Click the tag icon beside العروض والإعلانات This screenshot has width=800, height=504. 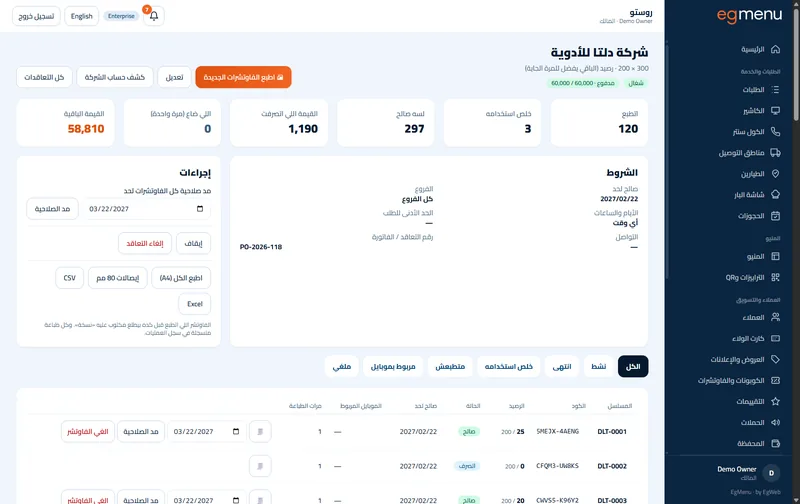[776, 359]
